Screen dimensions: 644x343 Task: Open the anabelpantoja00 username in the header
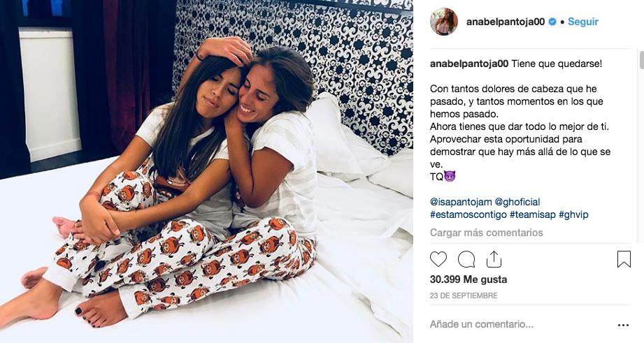(x=506, y=22)
